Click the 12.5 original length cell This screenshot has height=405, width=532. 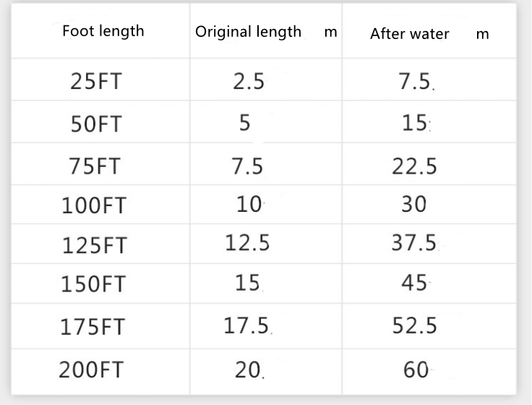247,243
